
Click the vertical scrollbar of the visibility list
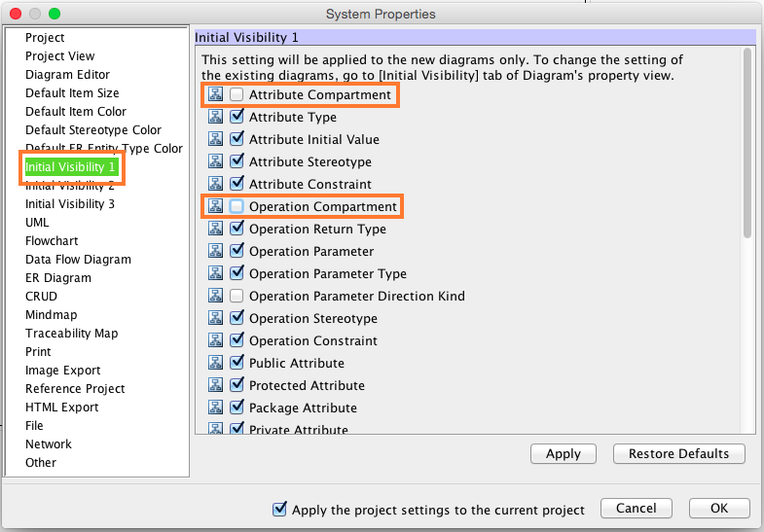[x=746, y=146]
